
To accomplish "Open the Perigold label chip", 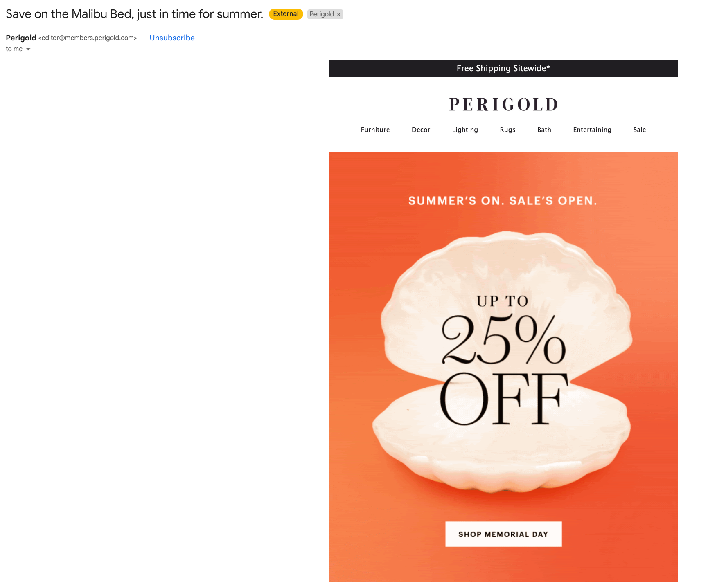I will coord(322,14).
